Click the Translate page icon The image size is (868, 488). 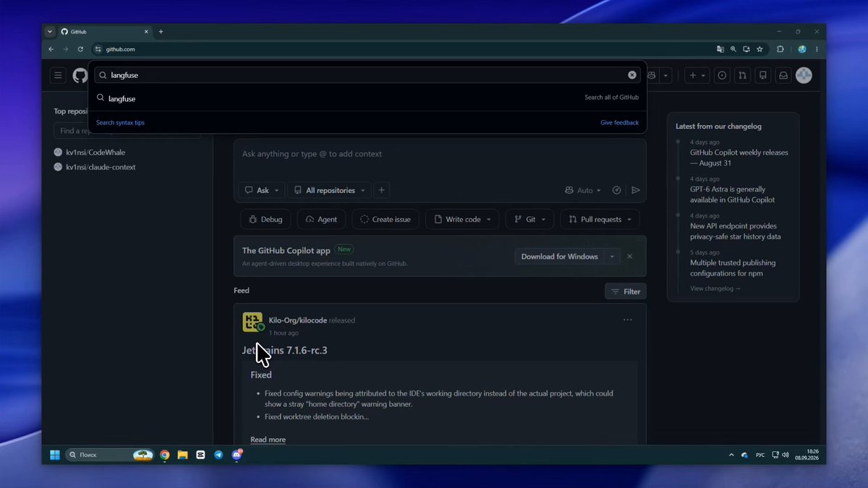tap(720, 49)
